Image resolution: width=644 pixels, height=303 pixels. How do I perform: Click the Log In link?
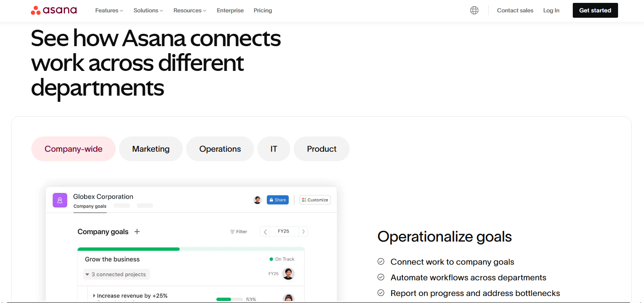(551, 10)
